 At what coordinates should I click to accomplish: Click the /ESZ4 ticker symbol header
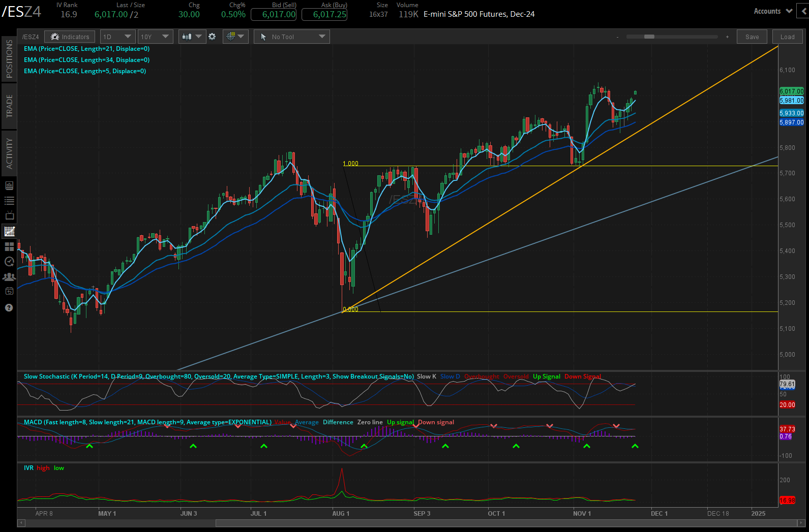[x=21, y=11]
